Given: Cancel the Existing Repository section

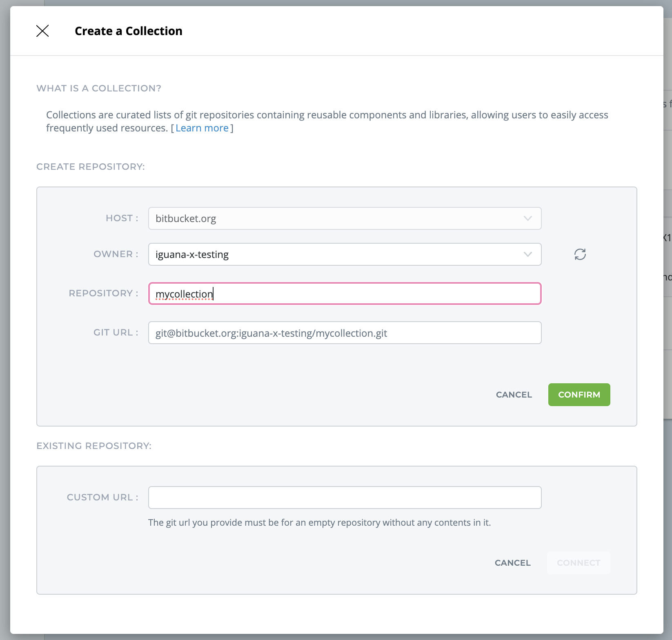Looking at the screenshot, I should coord(512,563).
